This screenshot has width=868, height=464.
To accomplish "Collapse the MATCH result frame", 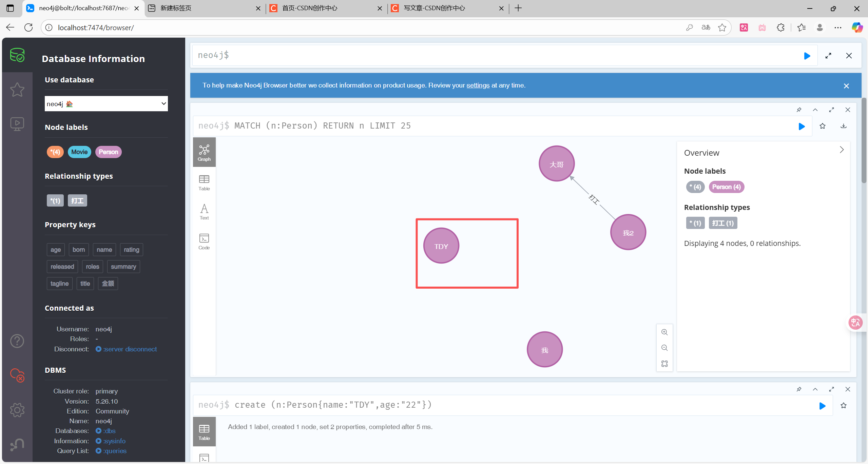I will pyautogui.click(x=815, y=110).
